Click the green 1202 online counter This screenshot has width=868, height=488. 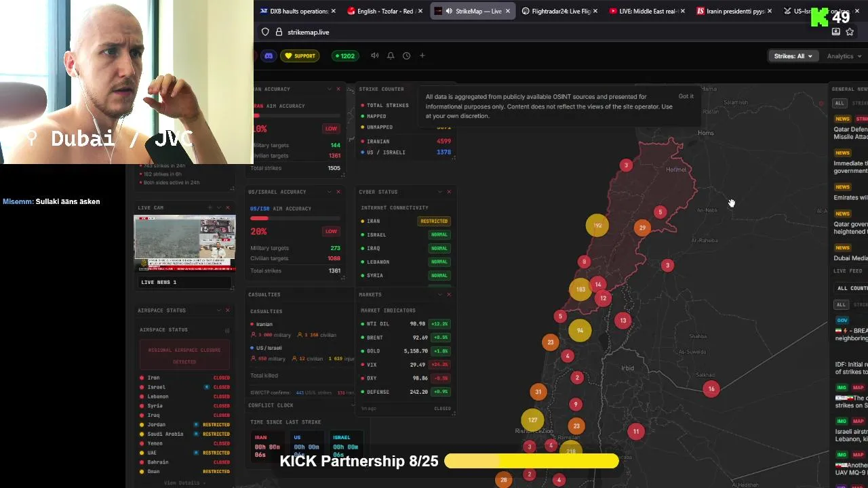tap(344, 56)
